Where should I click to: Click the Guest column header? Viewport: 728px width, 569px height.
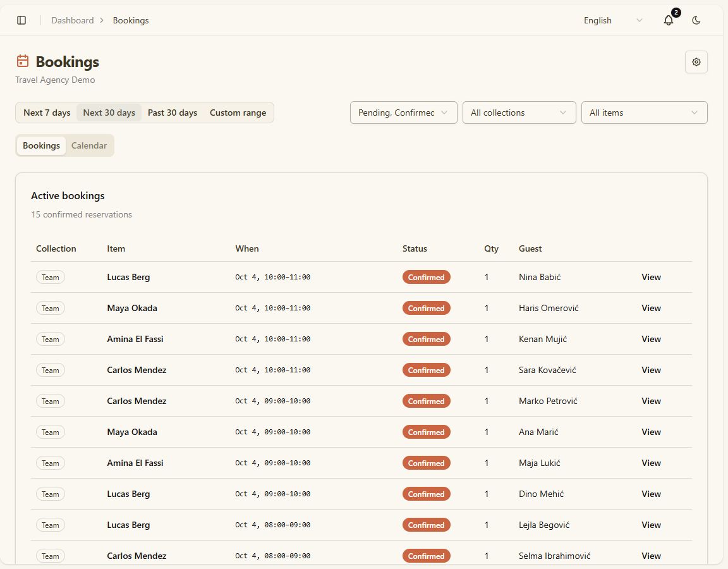[x=530, y=248]
